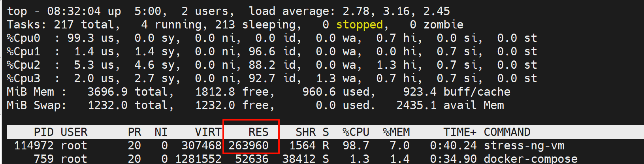Click the %MEM column header

coord(396,132)
